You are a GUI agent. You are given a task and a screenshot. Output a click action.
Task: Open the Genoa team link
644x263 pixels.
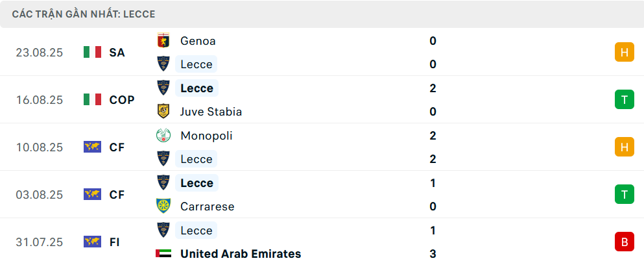click(x=198, y=41)
